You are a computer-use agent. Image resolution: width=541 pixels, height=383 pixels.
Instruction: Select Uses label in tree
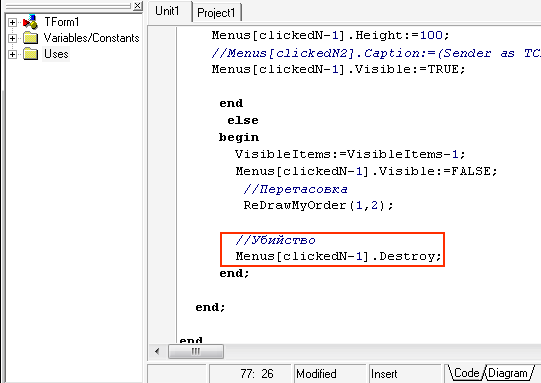(x=56, y=54)
